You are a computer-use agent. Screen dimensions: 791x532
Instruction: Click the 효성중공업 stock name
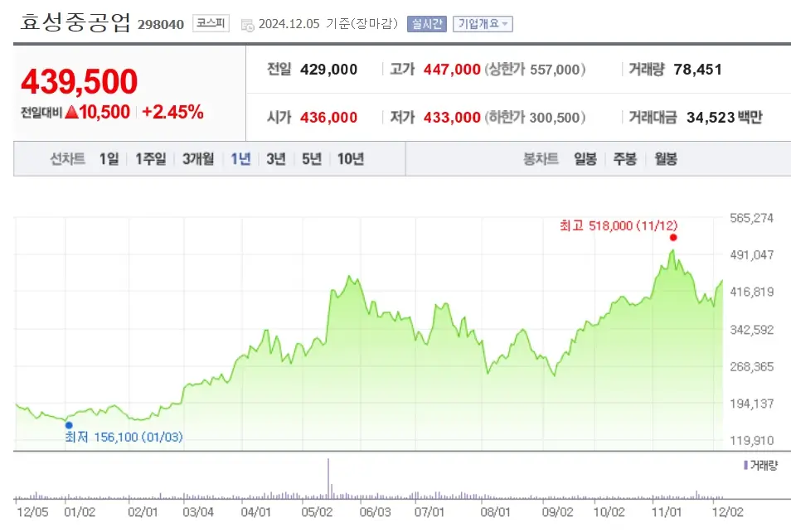point(75,22)
